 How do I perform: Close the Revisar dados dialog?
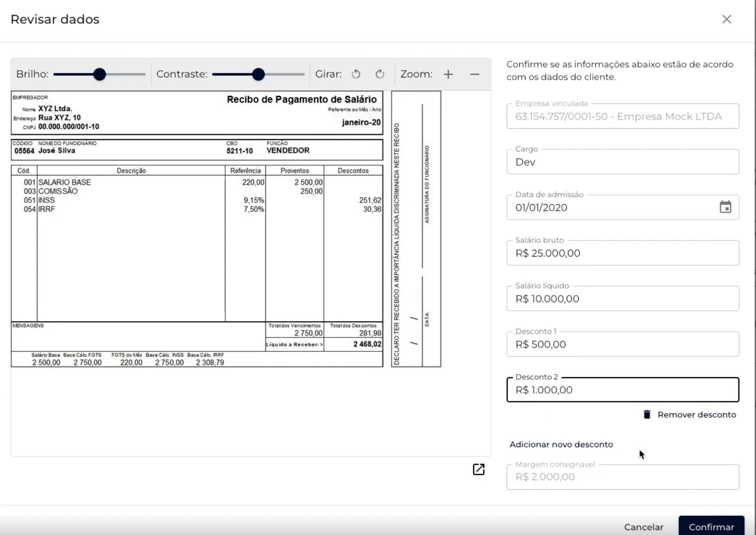(x=727, y=19)
